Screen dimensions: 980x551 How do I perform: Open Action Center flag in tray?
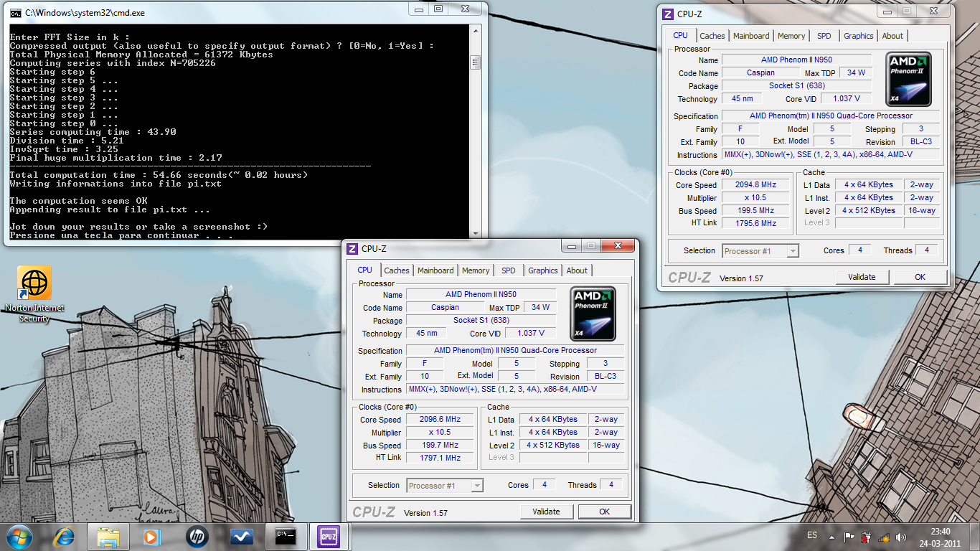[x=849, y=537]
